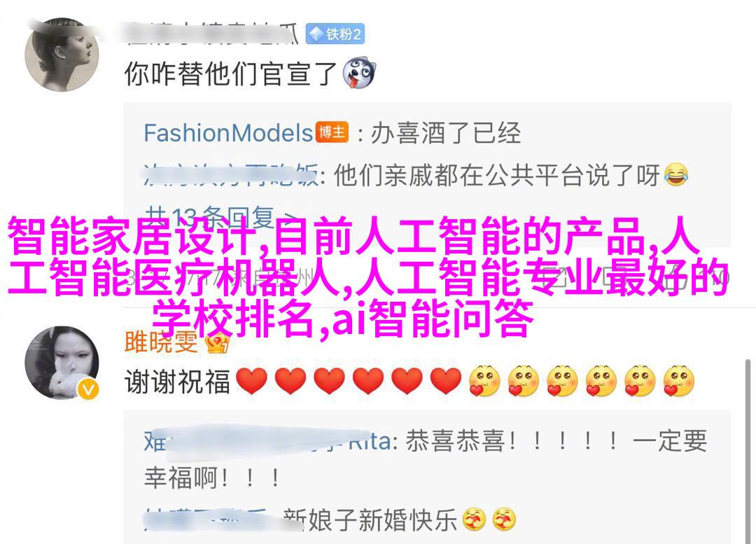
Task: Click the laughing-crying emoji in the reply
Action: click(676, 175)
